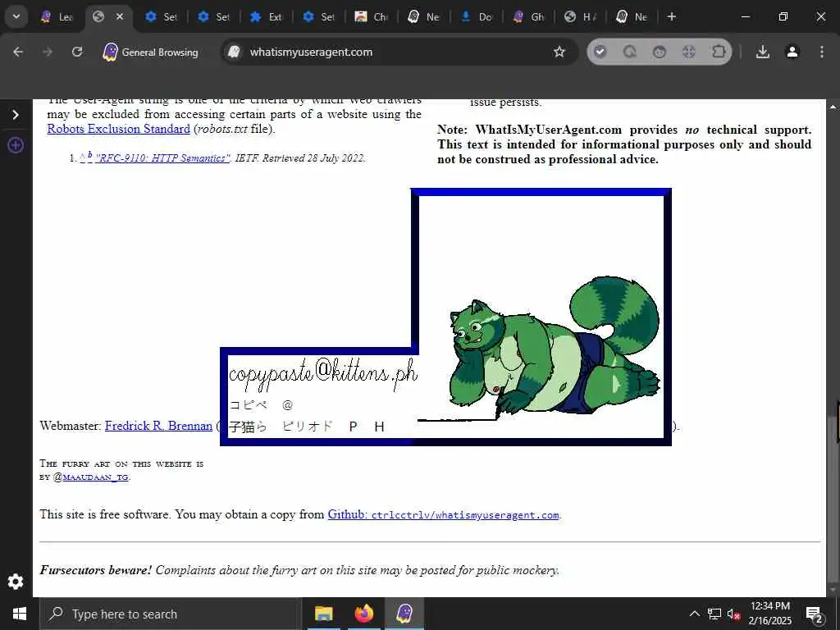This screenshot has width=840, height=630.
Task: Close the active whatismyuseragent tab
Action: pyautogui.click(x=120, y=16)
